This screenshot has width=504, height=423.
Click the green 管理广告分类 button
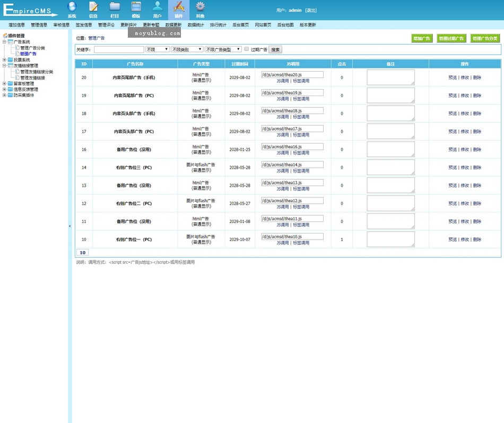click(x=485, y=38)
